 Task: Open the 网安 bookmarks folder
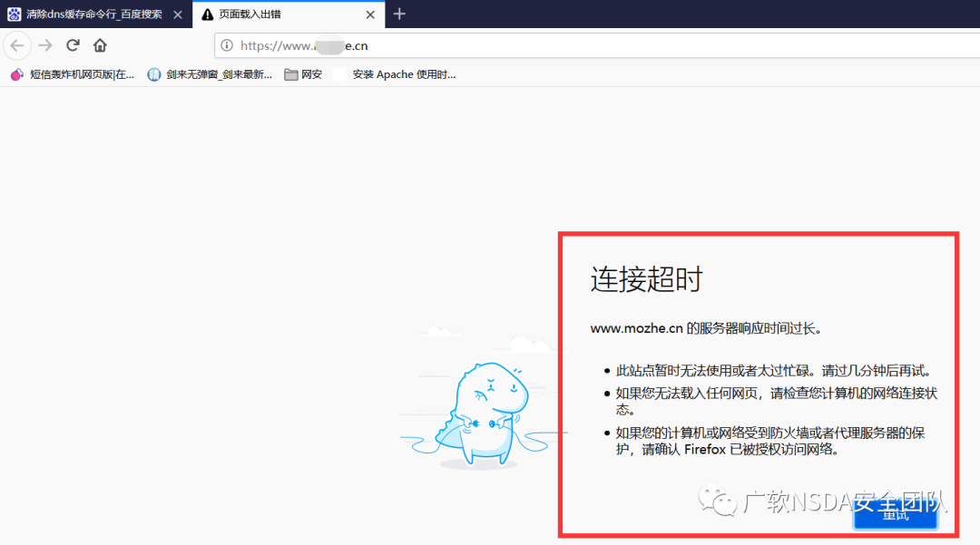click(x=303, y=74)
